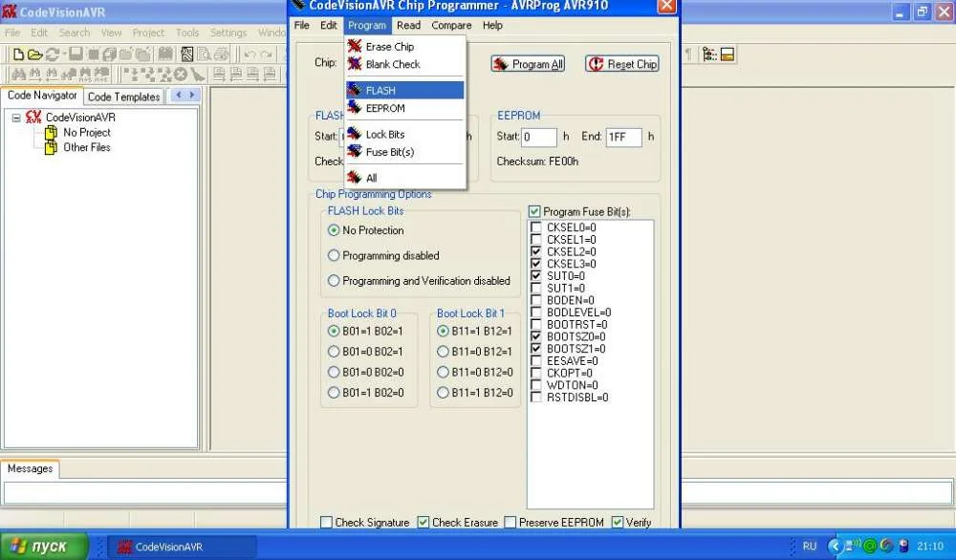
Task: Click the New file icon in main toolbar
Action: pos(18,54)
